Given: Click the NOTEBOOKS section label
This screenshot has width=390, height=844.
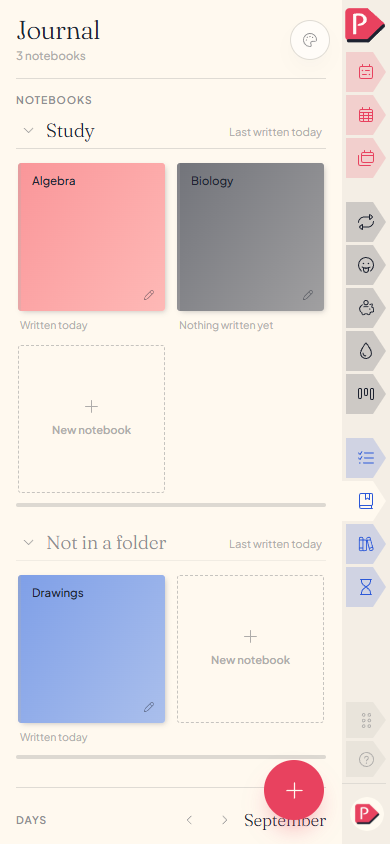Looking at the screenshot, I should [54, 100].
